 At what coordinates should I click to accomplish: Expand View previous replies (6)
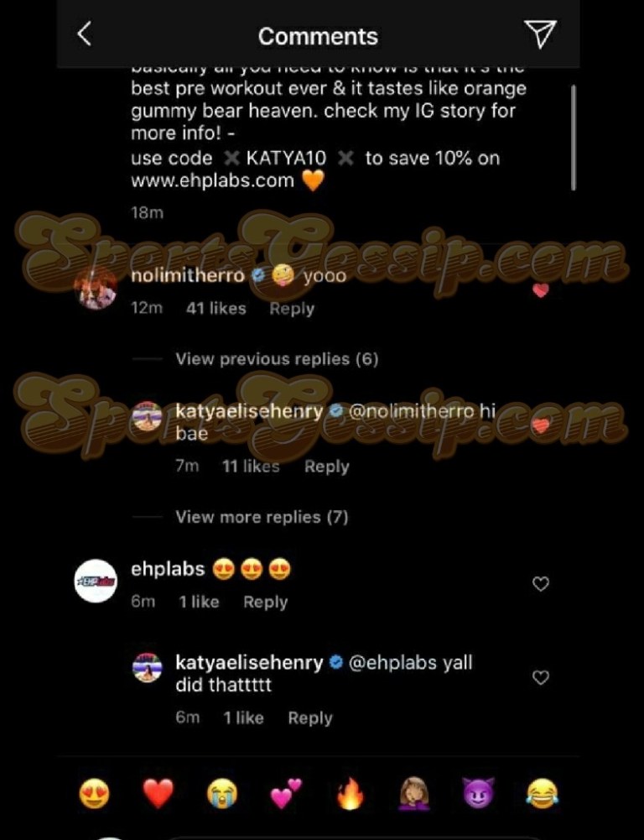(277, 359)
